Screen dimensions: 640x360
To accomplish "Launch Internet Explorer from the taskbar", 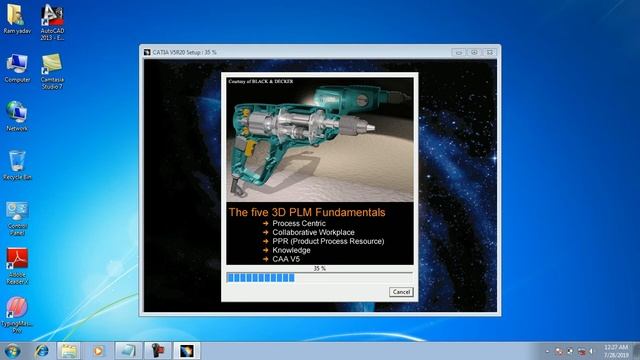I will pos(41,351).
